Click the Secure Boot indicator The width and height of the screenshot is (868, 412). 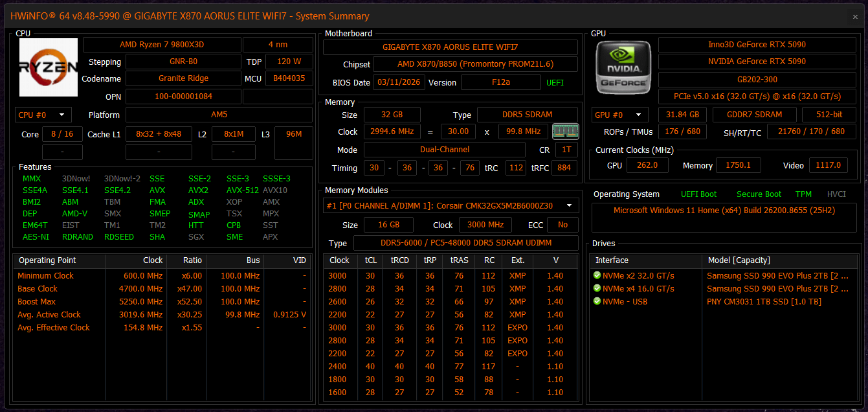tap(759, 194)
